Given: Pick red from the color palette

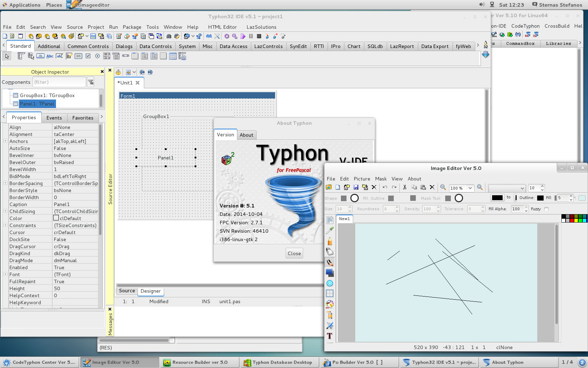Looking at the screenshot, I should (x=572, y=220).
